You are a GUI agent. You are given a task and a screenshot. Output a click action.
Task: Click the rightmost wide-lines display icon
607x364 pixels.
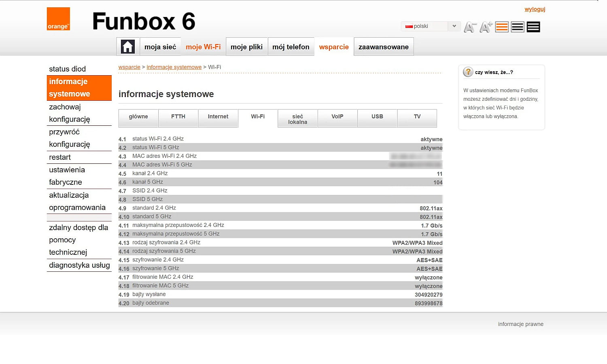533,27
